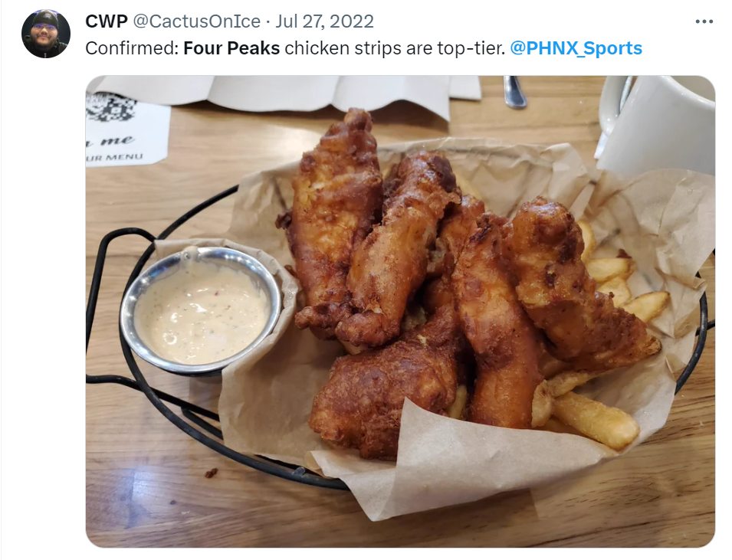
Task: Click the word Confirmed in the tweet
Action: pyautogui.click(x=129, y=48)
